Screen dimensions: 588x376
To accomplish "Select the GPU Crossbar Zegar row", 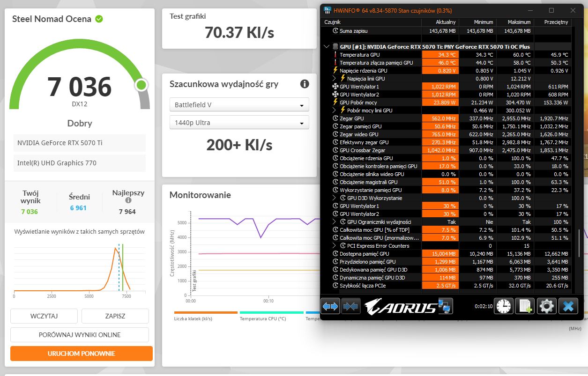I will tap(447, 150).
